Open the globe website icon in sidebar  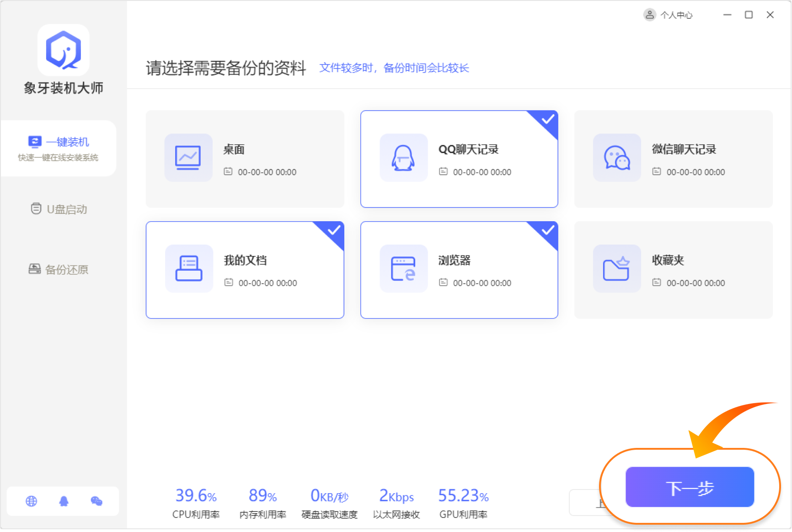click(x=32, y=501)
